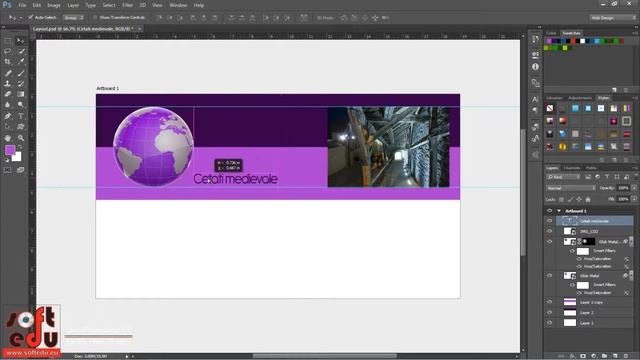Screen dimensions: 640x360
Task: Hide the Cetati medievale text layer
Action: click(x=549, y=221)
